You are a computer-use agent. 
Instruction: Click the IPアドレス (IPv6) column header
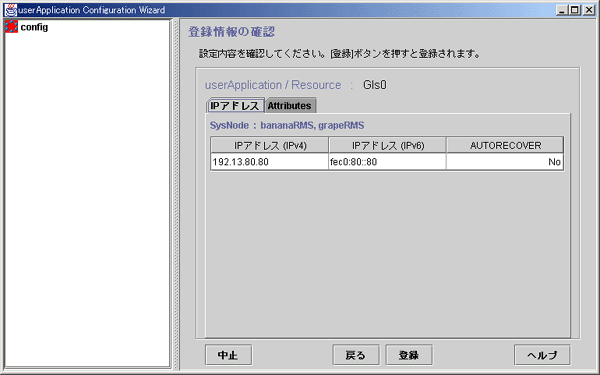pyautogui.click(x=388, y=145)
